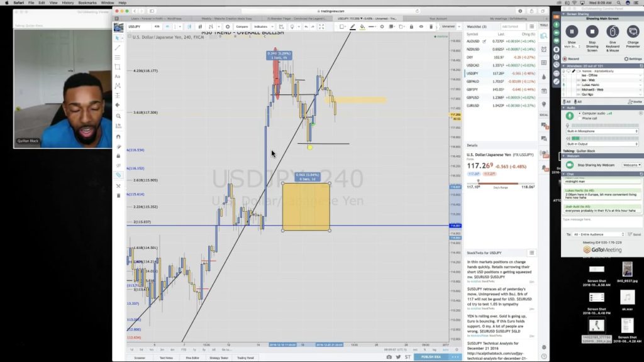Open drawing settings gear in floating toolbar
644x362 pixels.
pos(382,26)
